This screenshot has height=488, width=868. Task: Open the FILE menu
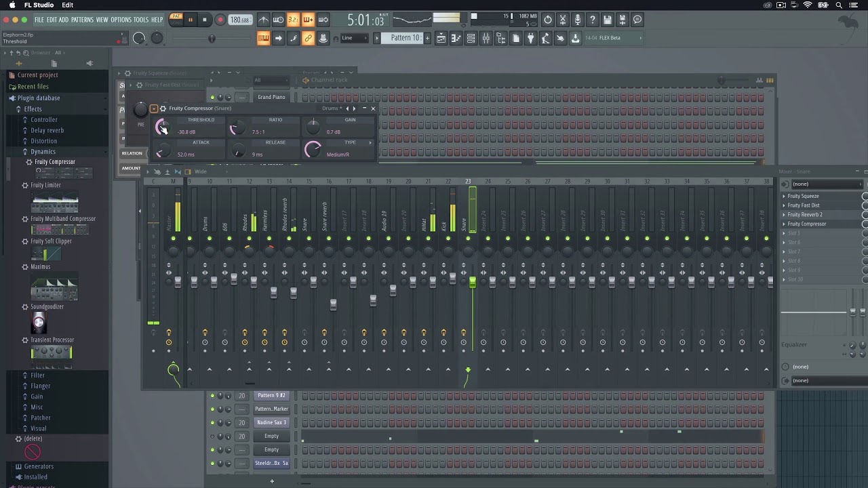(x=39, y=20)
